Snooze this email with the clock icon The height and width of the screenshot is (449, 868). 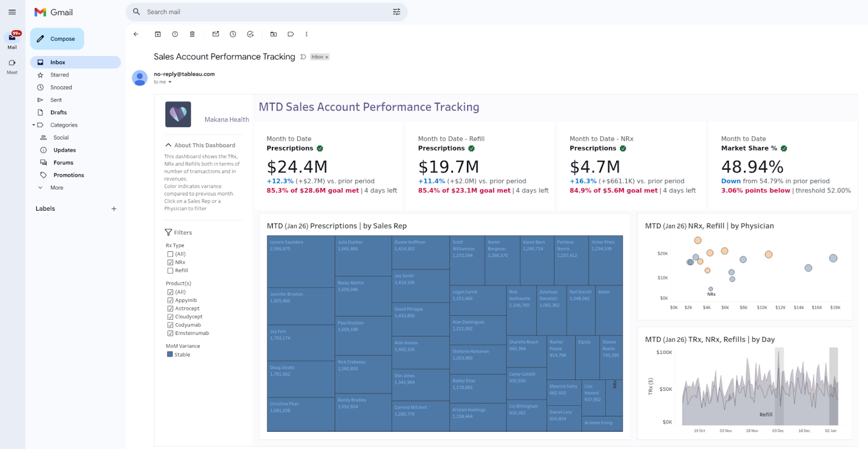(x=233, y=34)
